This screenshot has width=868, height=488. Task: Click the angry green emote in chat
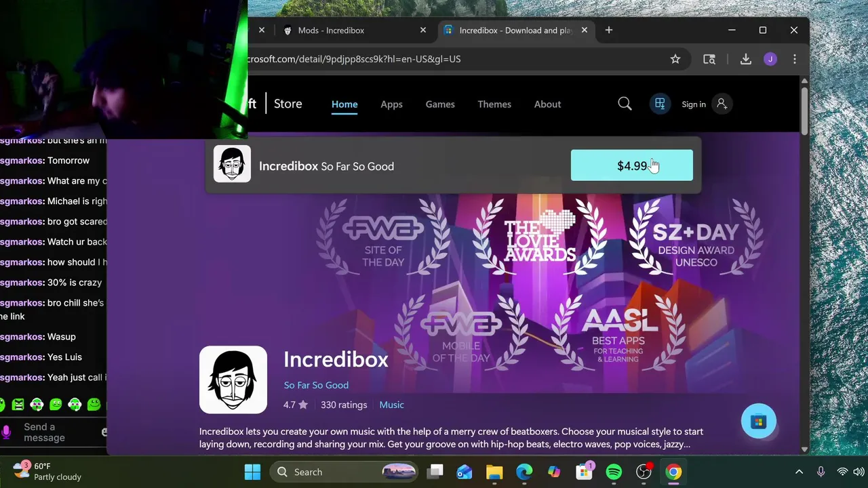(x=18, y=405)
